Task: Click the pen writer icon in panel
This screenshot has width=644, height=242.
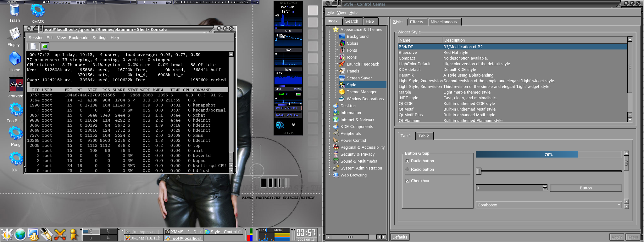Action: pyautogui.click(x=47, y=235)
